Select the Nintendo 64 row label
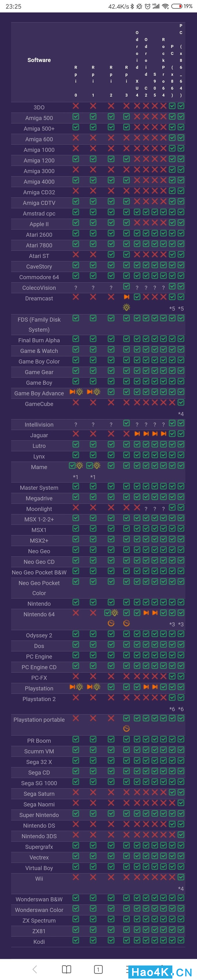Screen dimensions: 197x980 click(39, 614)
